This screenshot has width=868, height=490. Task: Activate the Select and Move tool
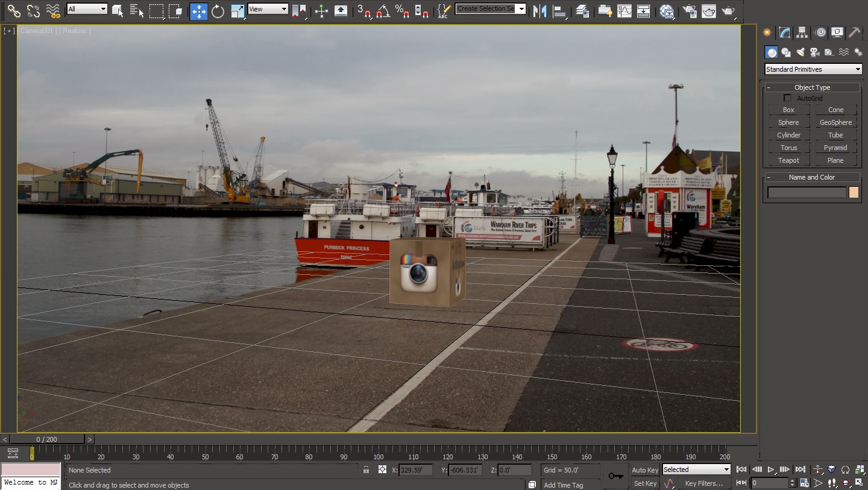(198, 11)
